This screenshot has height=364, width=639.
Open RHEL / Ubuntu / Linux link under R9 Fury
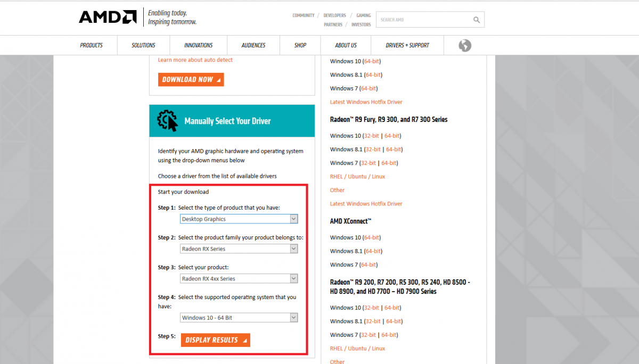357,176
